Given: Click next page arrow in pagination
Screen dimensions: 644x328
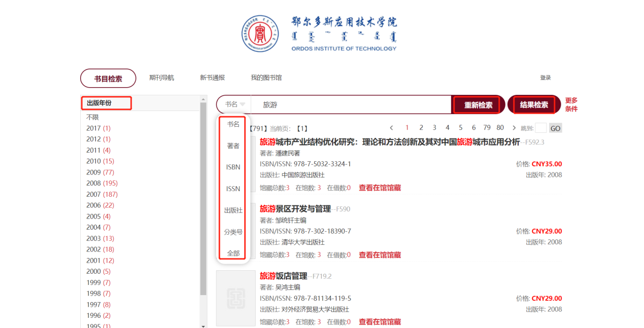Looking at the screenshot, I should (x=514, y=128).
